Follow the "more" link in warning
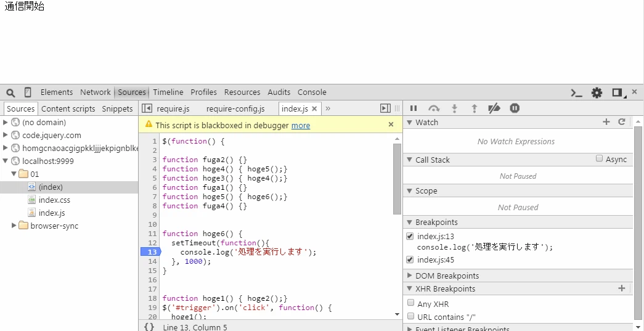This screenshot has width=644, height=331. click(301, 125)
